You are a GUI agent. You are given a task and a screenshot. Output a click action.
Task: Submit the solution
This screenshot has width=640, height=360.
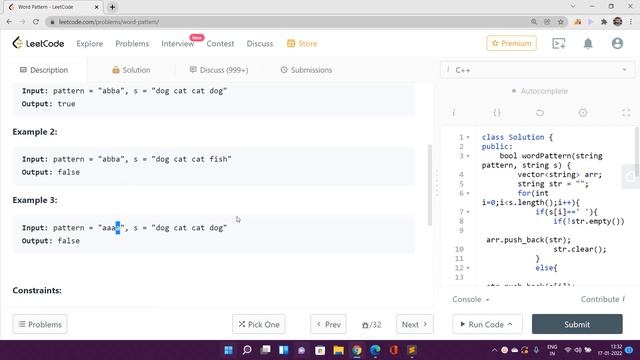tap(577, 324)
